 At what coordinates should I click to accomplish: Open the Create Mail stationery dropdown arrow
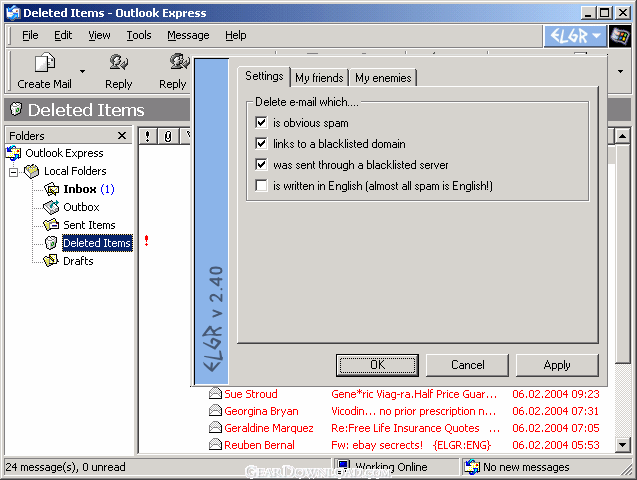pyautogui.click(x=82, y=71)
